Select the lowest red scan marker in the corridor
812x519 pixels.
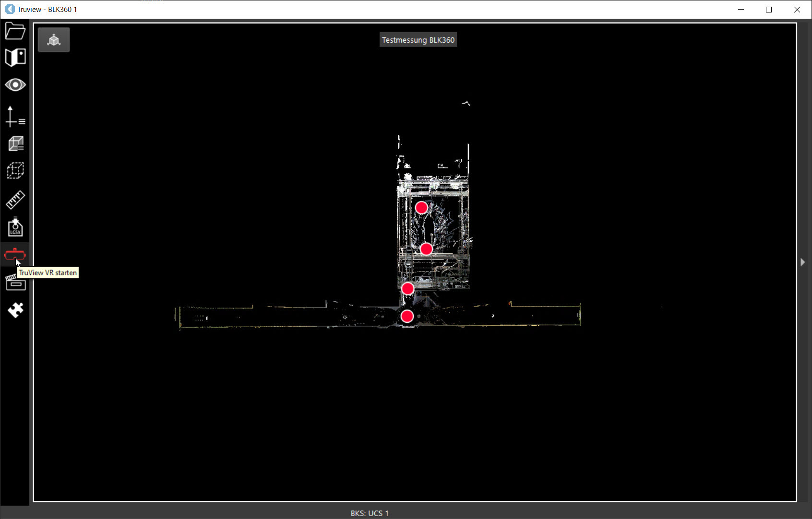pyautogui.click(x=407, y=316)
